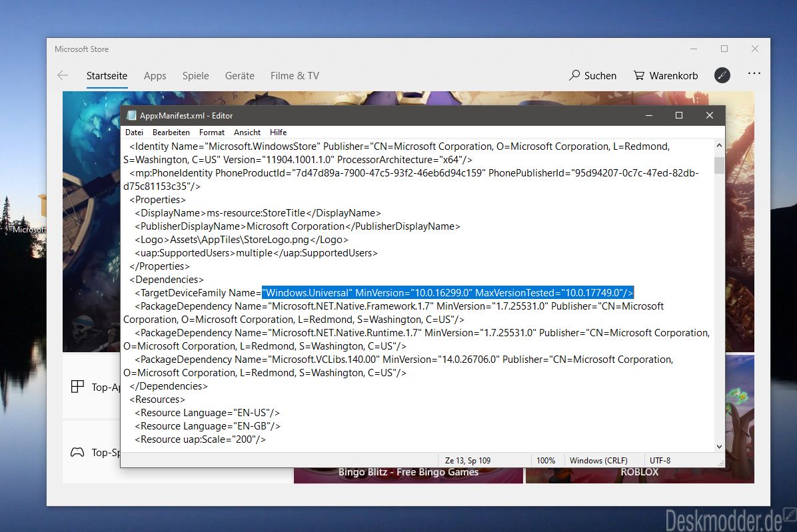Maximize the Microsoft Store window
This screenshot has height=532, width=797.
pos(724,49)
